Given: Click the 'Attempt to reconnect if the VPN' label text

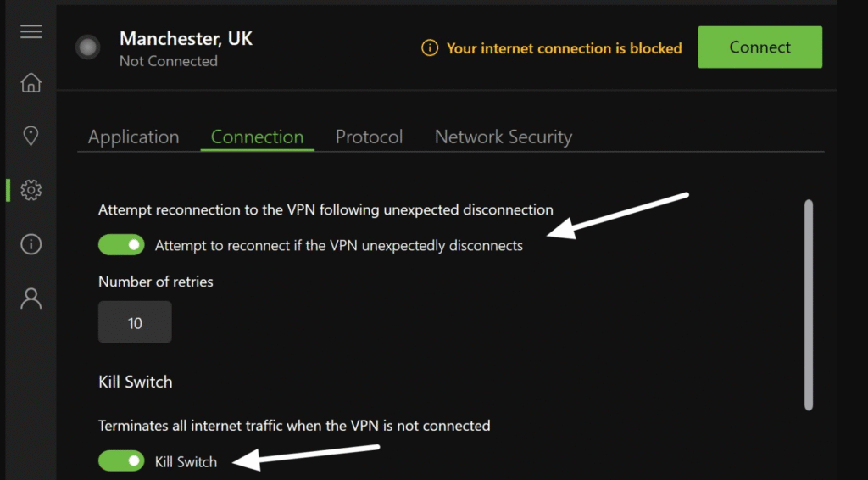Looking at the screenshot, I should (338, 246).
